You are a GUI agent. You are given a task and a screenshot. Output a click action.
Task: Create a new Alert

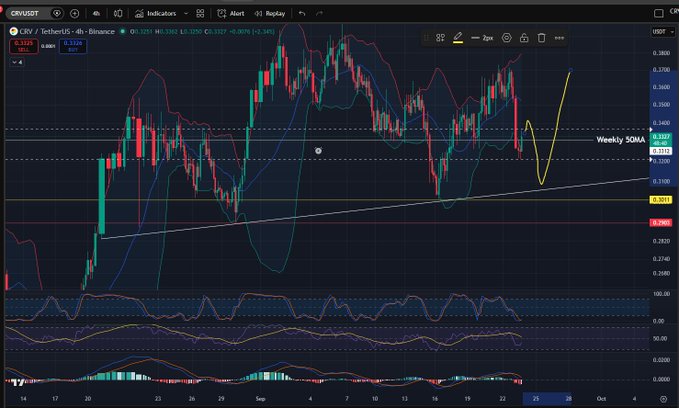pyautogui.click(x=231, y=13)
